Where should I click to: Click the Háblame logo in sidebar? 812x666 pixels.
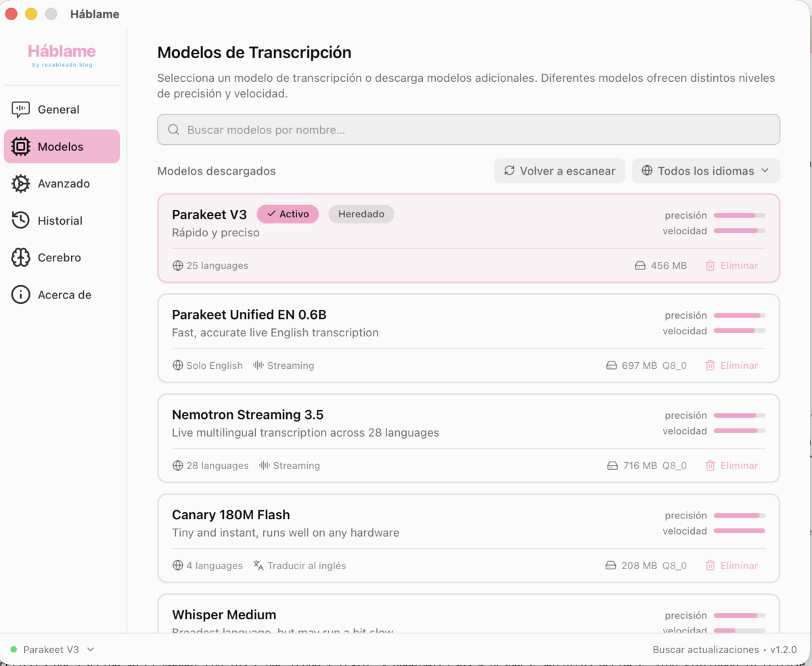click(62, 55)
